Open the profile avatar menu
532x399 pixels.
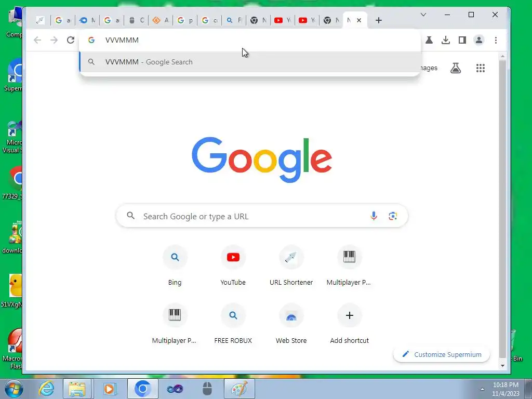coord(478,40)
